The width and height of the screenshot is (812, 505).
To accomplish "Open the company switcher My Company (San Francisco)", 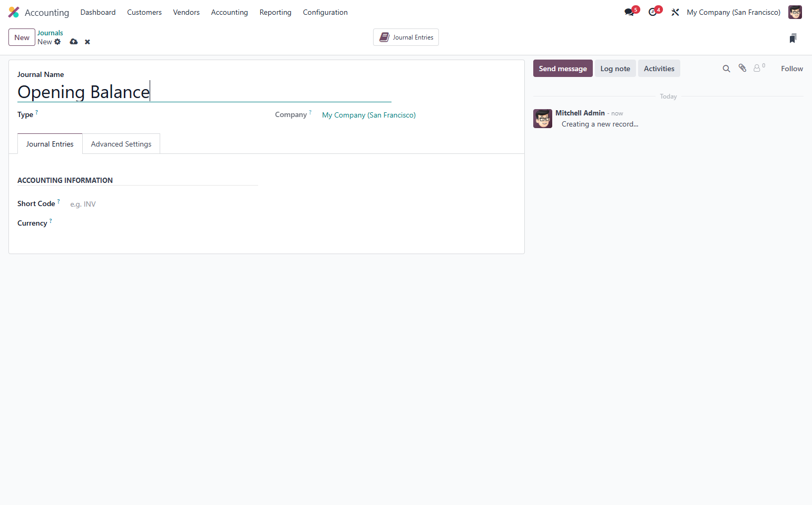I will (733, 12).
